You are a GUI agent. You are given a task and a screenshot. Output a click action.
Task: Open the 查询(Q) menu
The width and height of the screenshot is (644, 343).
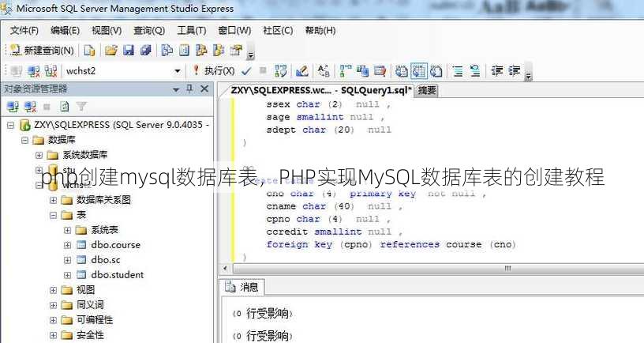[x=149, y=31]
